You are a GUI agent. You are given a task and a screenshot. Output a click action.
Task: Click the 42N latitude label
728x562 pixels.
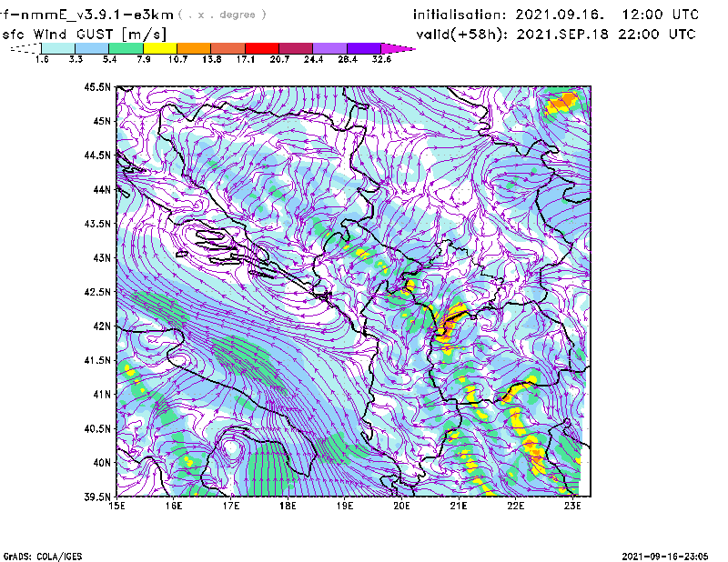click(102, 326)
